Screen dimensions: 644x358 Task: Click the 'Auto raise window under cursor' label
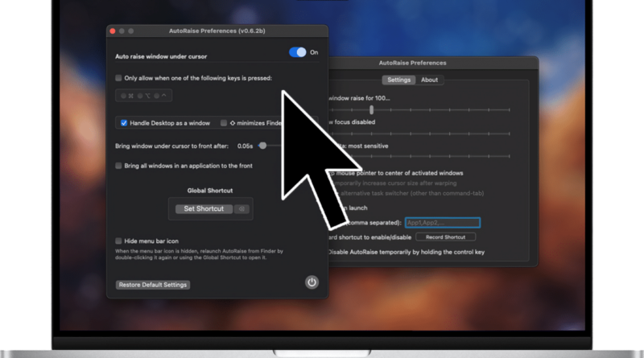161,56
